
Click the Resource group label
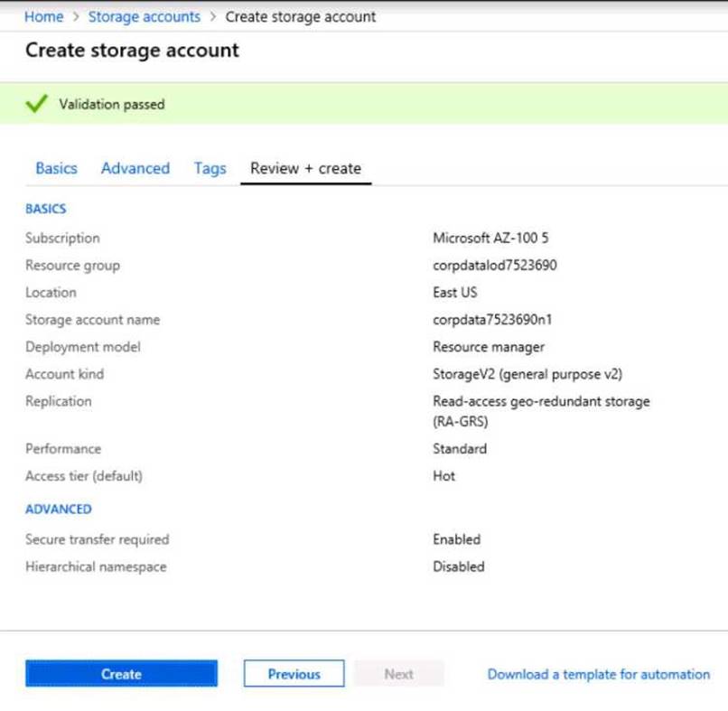tap(73, 266)
